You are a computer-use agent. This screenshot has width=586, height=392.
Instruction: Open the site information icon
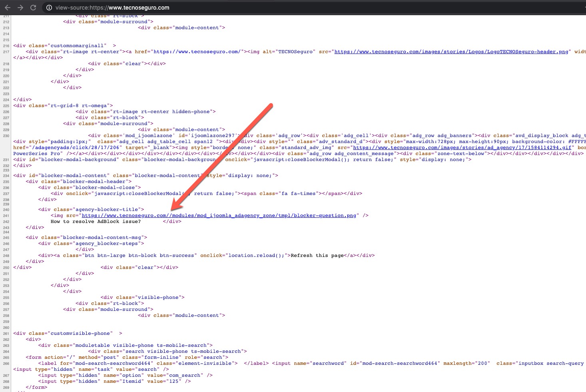[x=49, y=8]
